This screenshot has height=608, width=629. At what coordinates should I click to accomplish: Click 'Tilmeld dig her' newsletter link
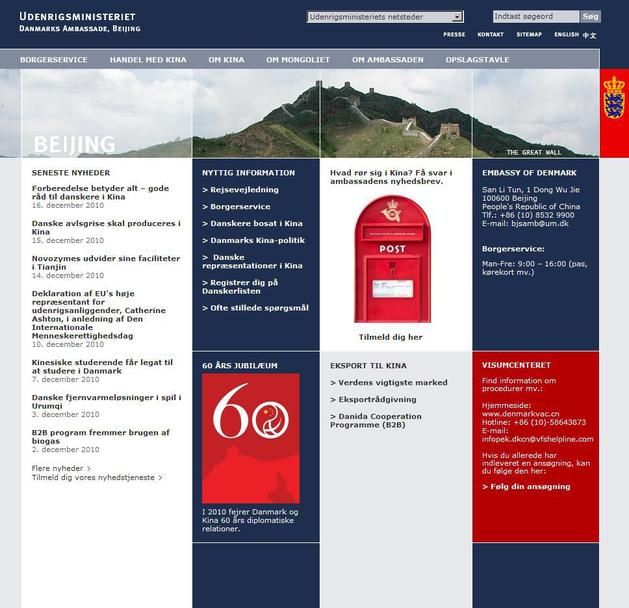390,337
